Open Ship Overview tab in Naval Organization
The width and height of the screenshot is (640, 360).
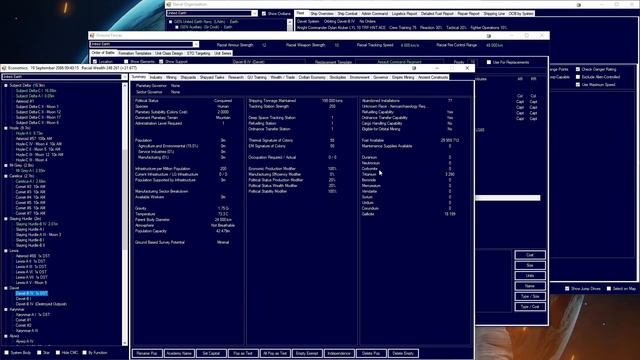pos(322,13)
